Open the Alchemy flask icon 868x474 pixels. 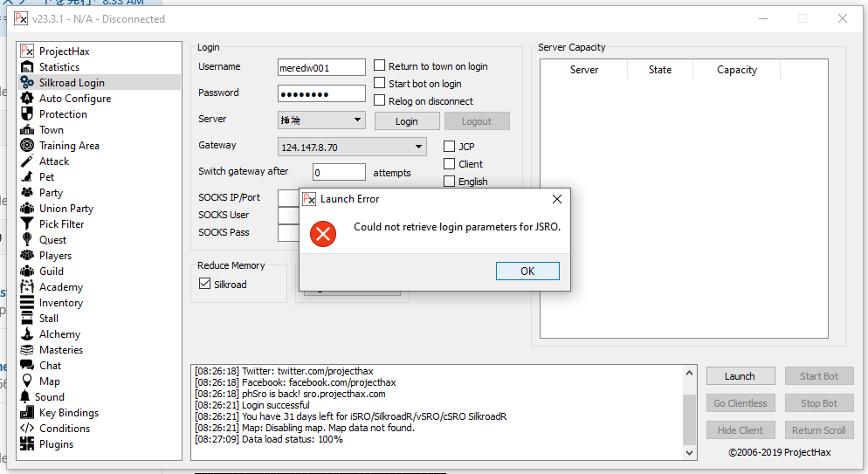pyautogui.click(x=27, y=334)
